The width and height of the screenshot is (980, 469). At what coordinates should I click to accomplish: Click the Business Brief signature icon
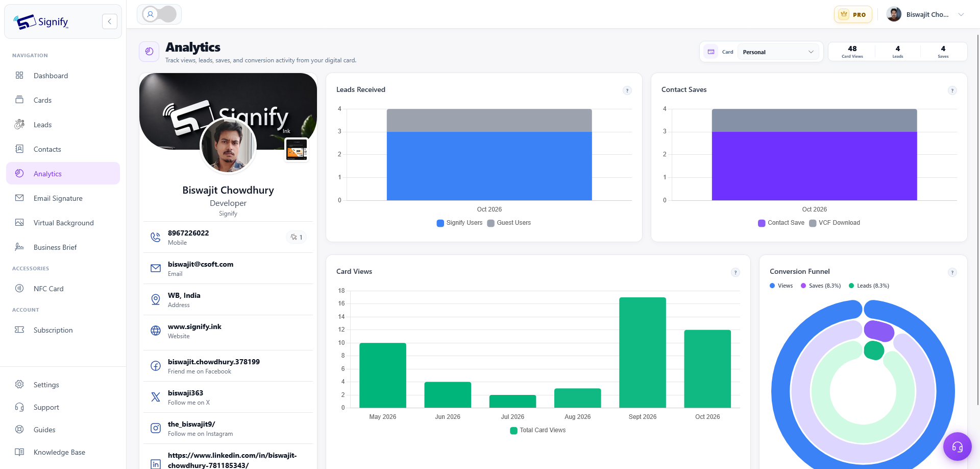tap(19, 247)
